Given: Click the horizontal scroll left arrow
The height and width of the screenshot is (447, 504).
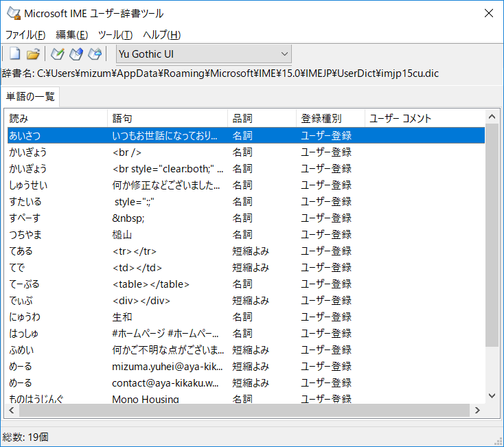Looking at the screenshot, I should (x=12, y=410).
